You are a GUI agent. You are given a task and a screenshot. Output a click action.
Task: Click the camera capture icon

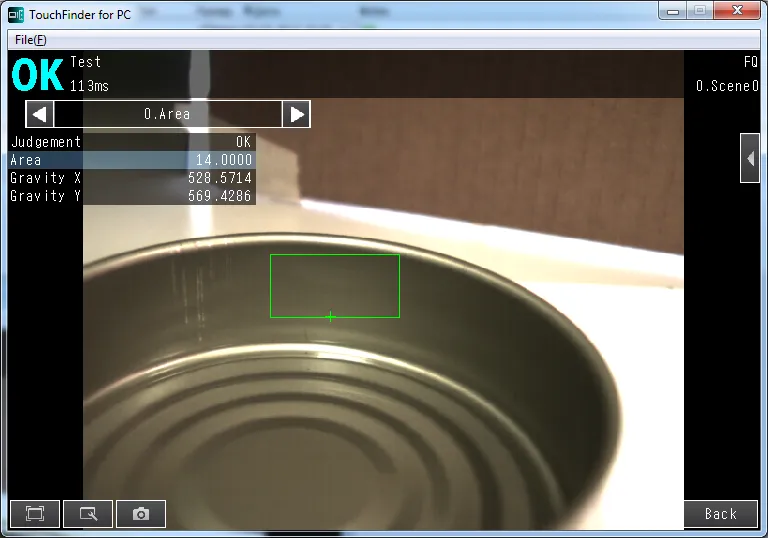click(141, 514)
